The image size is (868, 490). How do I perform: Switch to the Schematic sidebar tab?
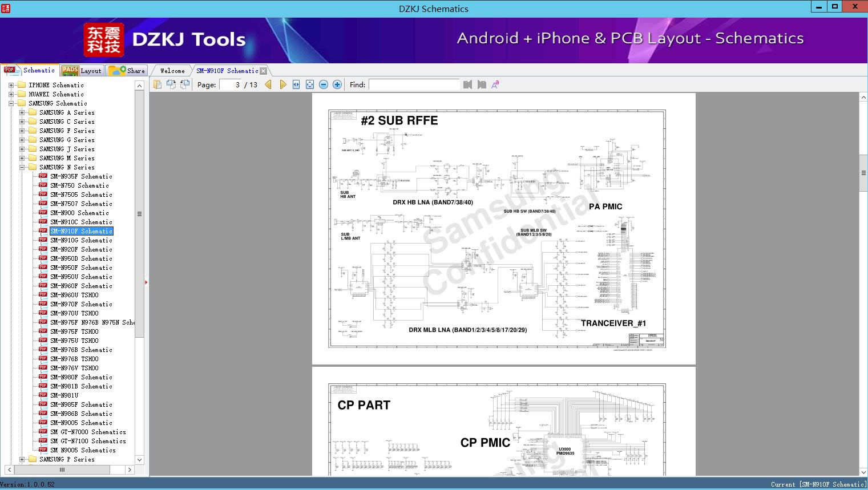(30, 70)
